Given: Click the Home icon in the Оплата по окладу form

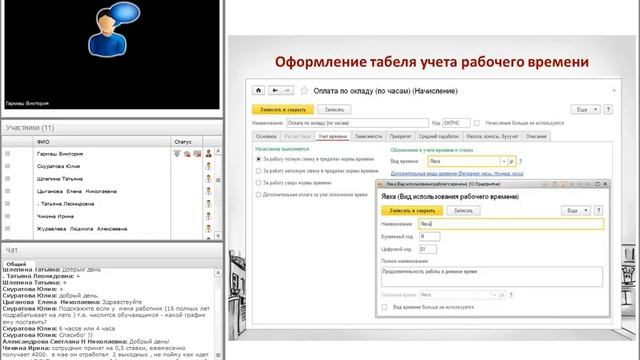Looking at the screenshot, I should [x=258, y=90].
